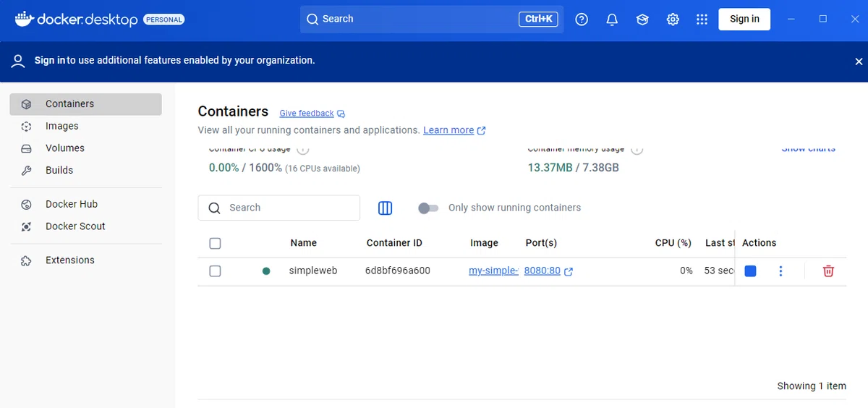Click the Show charts link
The width and height of the screenshot is (868, 408).
(x=808, y=148)
